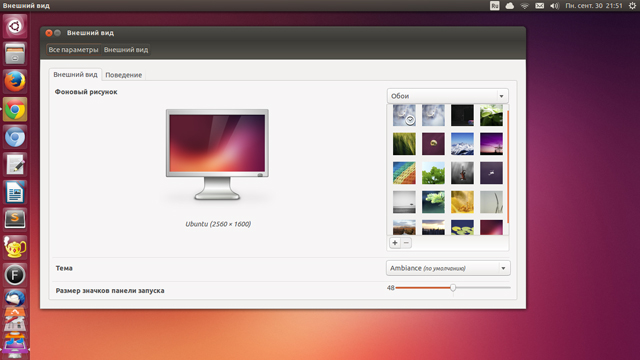Select the dark black wallpaper thumbnail
This screenshot has width=640, height=360.
tap(462, 115)
